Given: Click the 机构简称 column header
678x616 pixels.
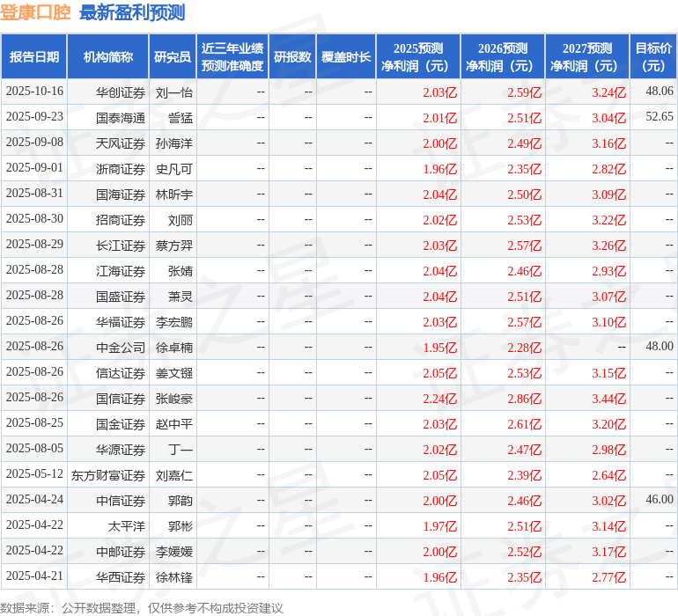Looking at the screenshot, I should coord(108,56).
